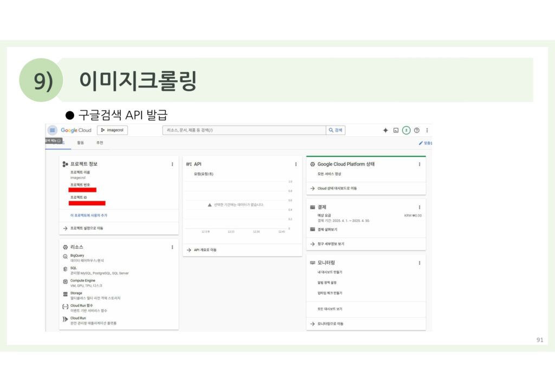Click the BigQuery resource label
Image resolution: width=555 pixels, height=392 pixels.
[77, 255]
